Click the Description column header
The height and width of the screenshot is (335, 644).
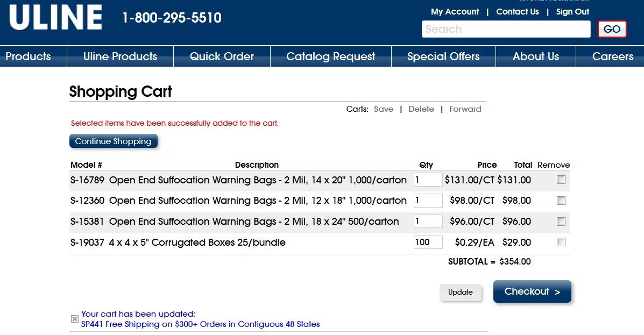(257, 165)
